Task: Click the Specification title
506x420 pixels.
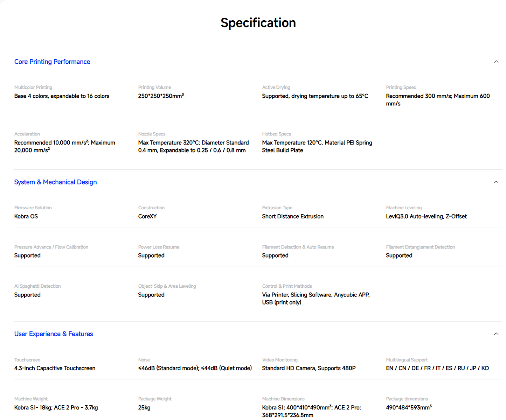Action: coord(258,23)
